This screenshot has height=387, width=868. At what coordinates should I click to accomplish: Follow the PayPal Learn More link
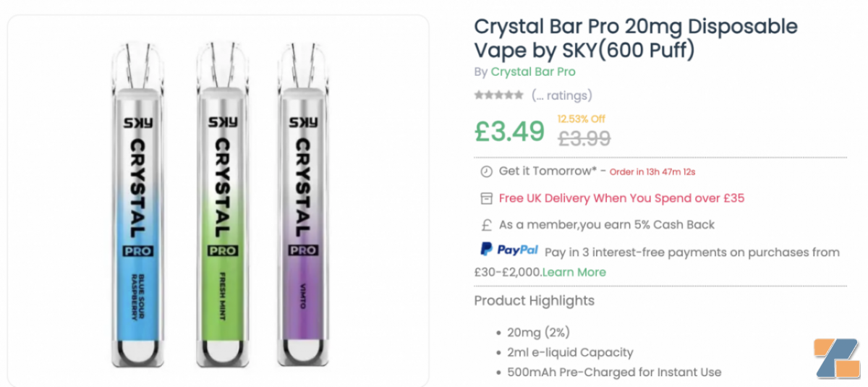click(x=574, y=272)
